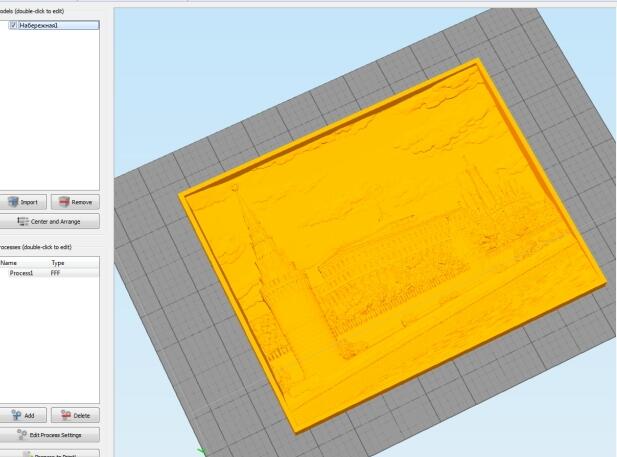Viewport: 617px width, 457px height.
Task: Uncheck the Набережная1 model visibility checkbox
Action: 12,25
